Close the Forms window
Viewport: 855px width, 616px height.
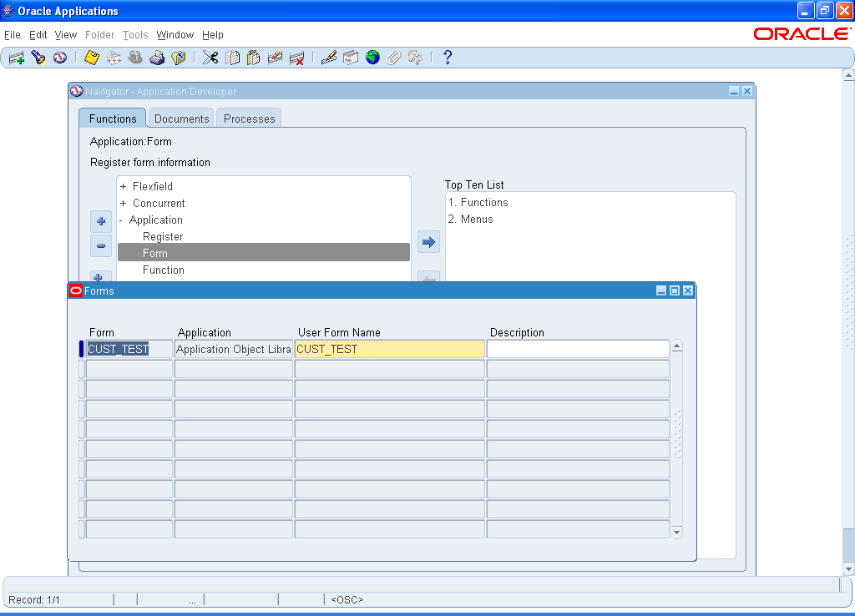pos(688,290)
